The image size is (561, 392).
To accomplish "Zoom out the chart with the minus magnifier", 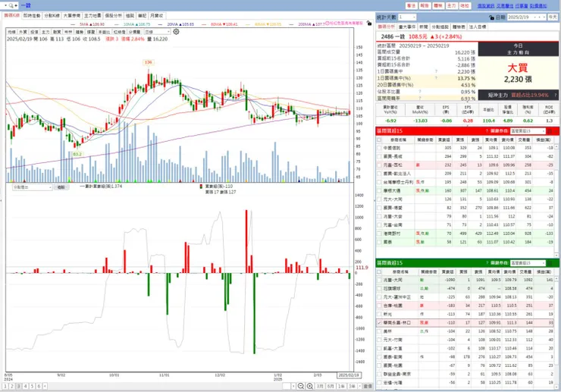I will pos(301,386).
